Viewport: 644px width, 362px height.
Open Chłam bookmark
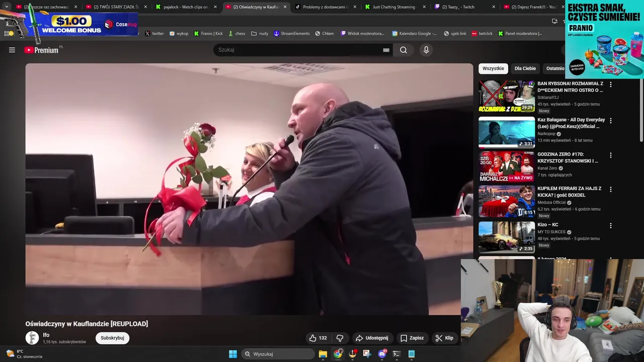pos(325,33)
